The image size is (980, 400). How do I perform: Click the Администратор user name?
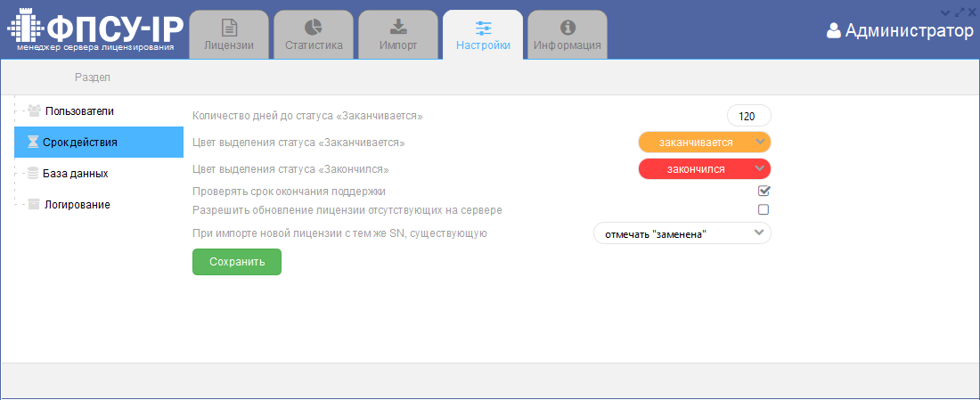pos(909,31)
